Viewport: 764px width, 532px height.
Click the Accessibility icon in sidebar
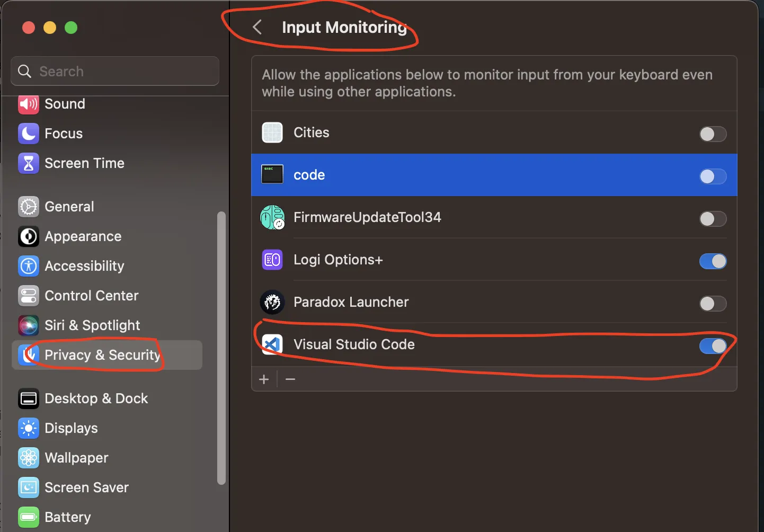29,266
